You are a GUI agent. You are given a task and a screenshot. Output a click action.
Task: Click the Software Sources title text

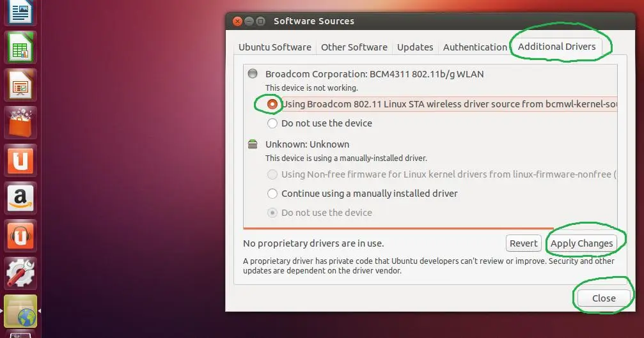pos(314,21)
